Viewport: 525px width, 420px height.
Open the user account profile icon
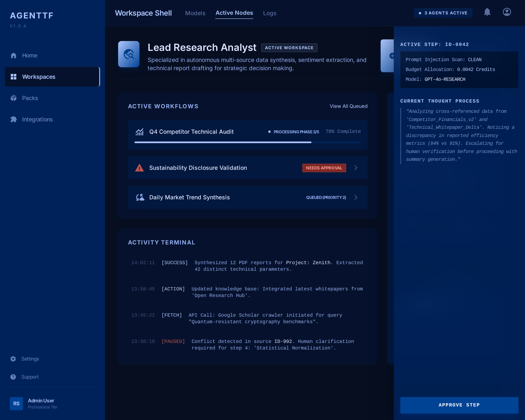(x=507, y=12)
